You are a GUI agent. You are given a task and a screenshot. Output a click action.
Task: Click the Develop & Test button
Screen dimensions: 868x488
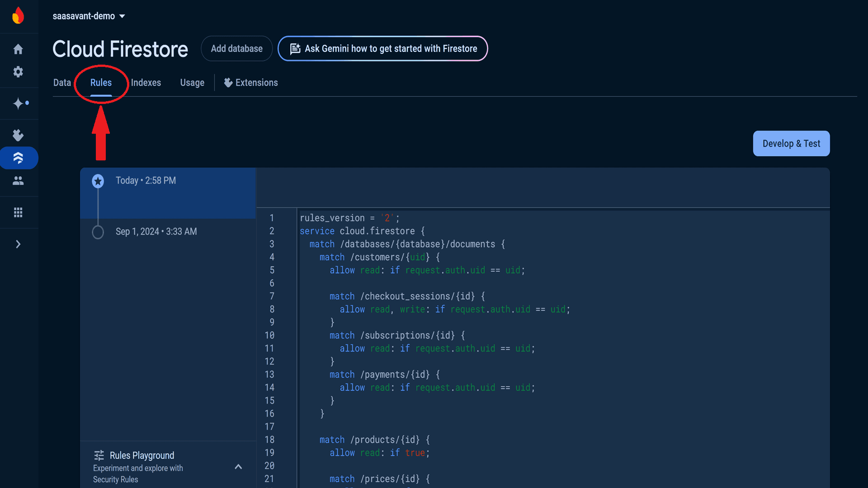click(791, 144)
